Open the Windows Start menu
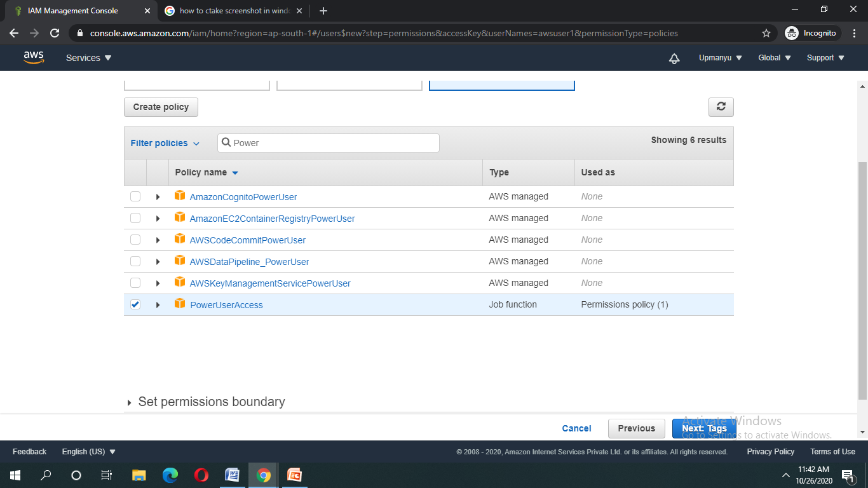Image resolution: width=868 pixels, height=488 pixels. click(x=15, y=475)
